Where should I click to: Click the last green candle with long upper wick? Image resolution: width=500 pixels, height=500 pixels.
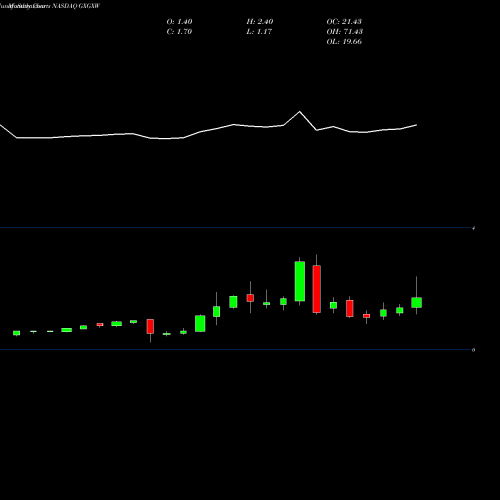pyautogui.click(x=416, y=302)
